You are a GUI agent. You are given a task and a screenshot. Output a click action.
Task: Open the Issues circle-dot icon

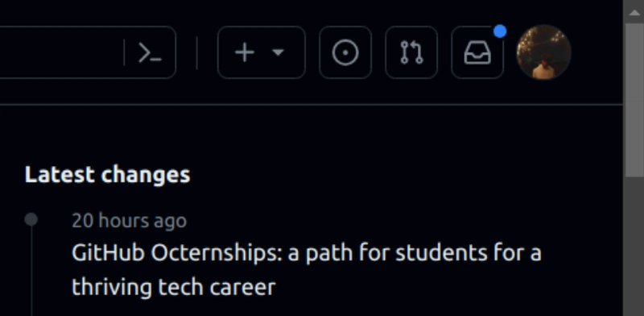click(x=345, y=52)
